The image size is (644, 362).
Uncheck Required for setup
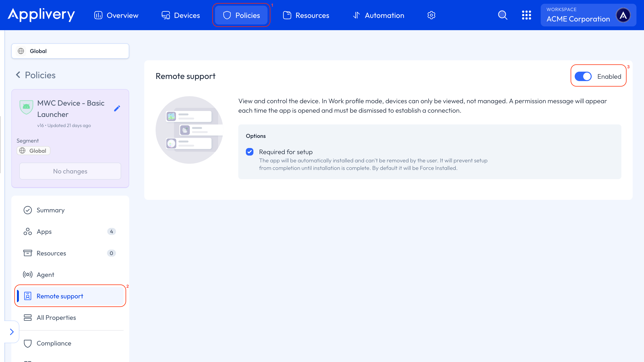click(x=249, y=152)
